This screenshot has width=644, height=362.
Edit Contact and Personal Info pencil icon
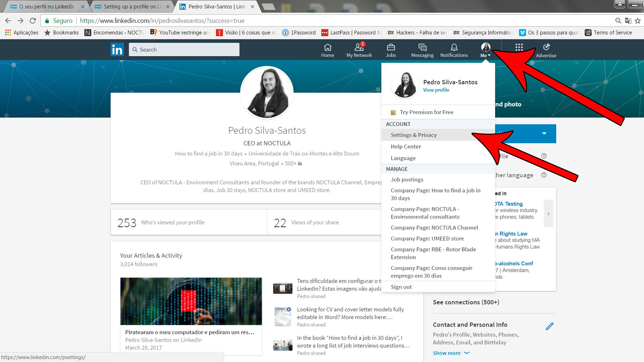549,326
